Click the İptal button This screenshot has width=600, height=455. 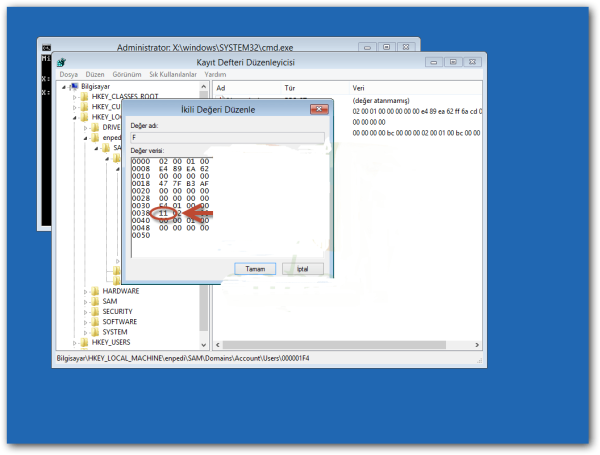(x=303, y=269)
